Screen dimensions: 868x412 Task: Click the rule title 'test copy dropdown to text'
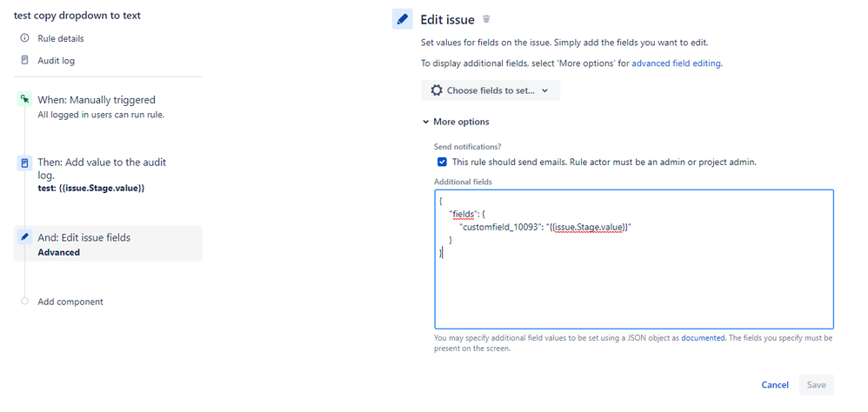pyautogui.click(x=77, y=16)
